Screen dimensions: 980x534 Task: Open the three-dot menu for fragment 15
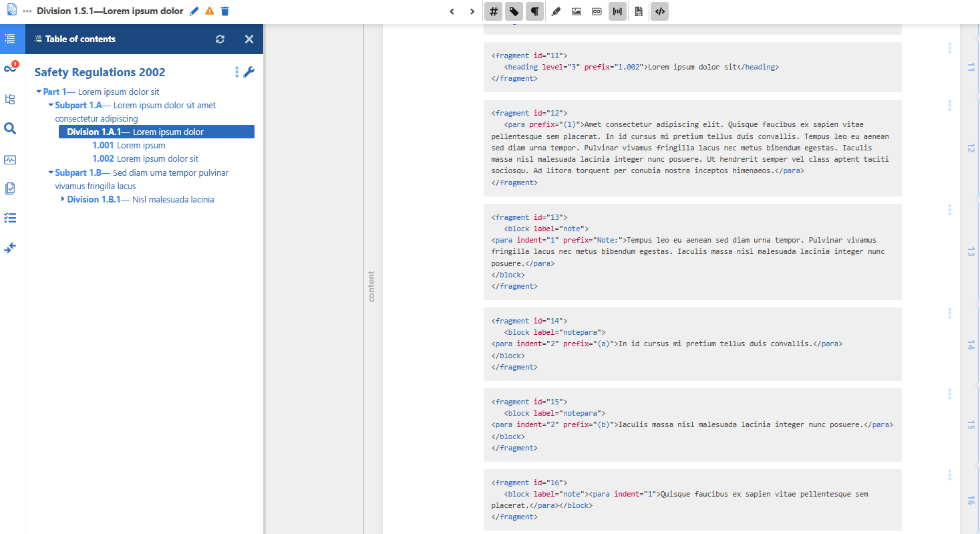click(x=949, y=394)
